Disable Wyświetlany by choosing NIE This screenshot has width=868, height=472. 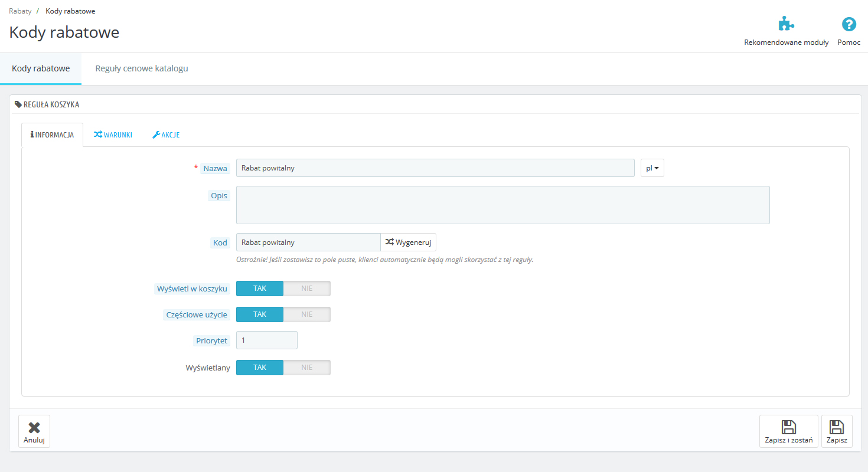(x=306, y=368)
